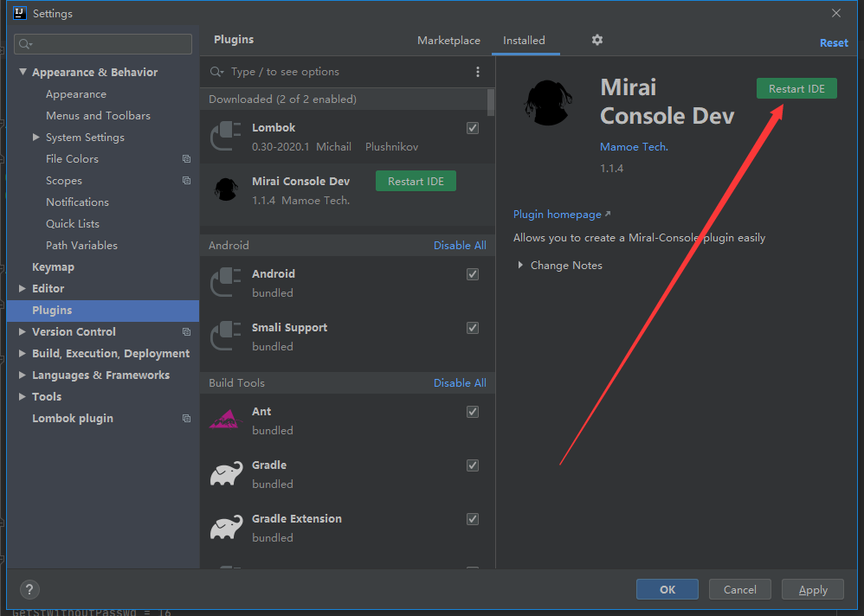Expand Languages & Frameworks node

coord(22,375)
